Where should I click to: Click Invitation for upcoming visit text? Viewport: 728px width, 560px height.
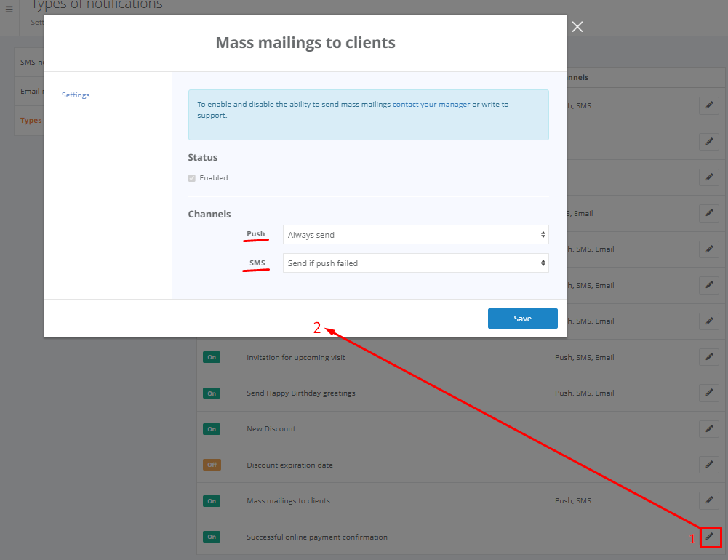[296, 358]
